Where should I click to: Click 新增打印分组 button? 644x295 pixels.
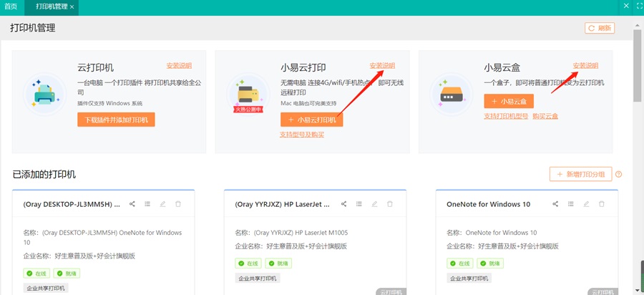(x=581, y=174)
